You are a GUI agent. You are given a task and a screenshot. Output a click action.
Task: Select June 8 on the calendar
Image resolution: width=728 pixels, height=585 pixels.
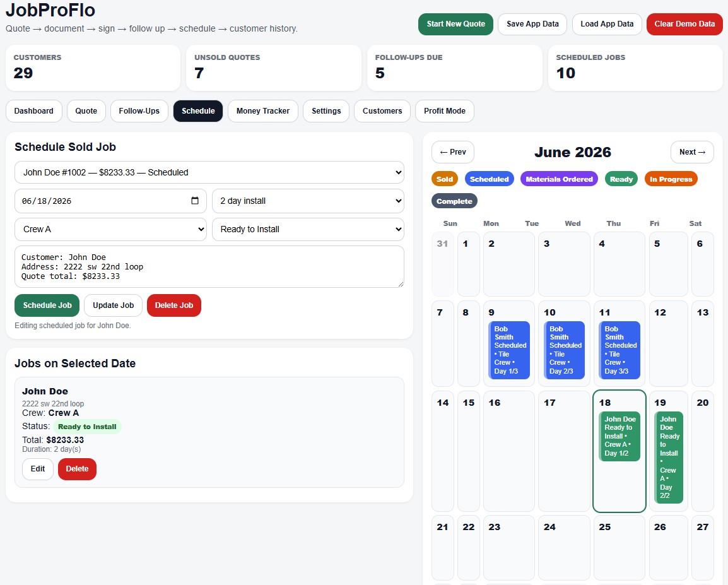(x=469, y=343)
